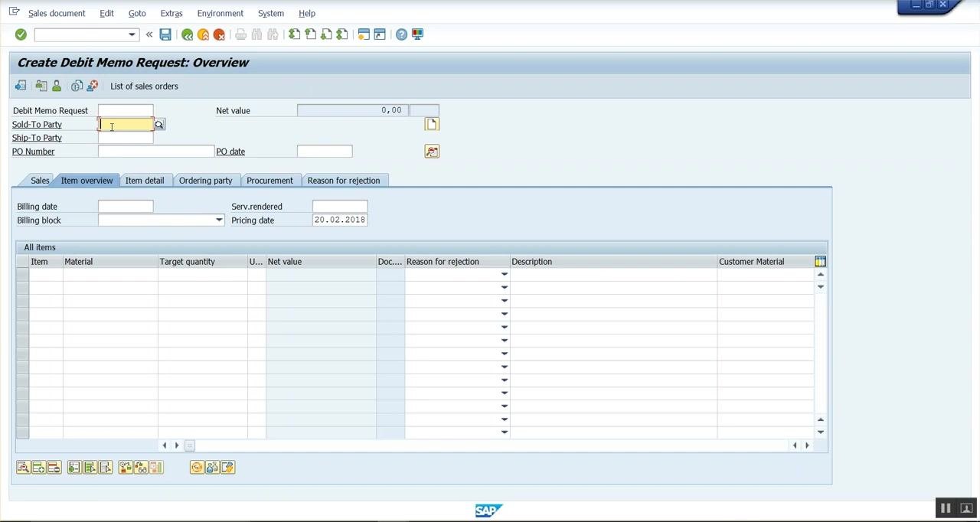Image resolution: width=980 pixels, height=522 pixels.
Task: Click the Find binoculars icon
Action: pyautogui.click(x=256, y=34)
